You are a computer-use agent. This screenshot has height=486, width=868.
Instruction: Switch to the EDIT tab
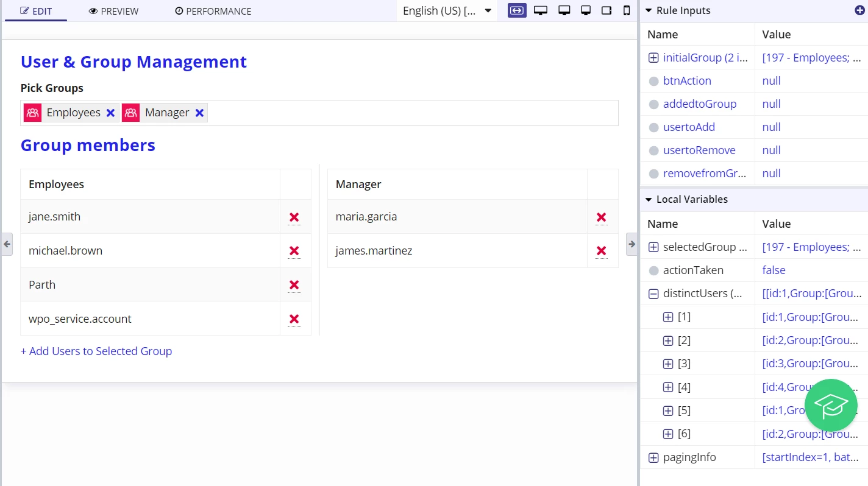click(x=36, y=11)
